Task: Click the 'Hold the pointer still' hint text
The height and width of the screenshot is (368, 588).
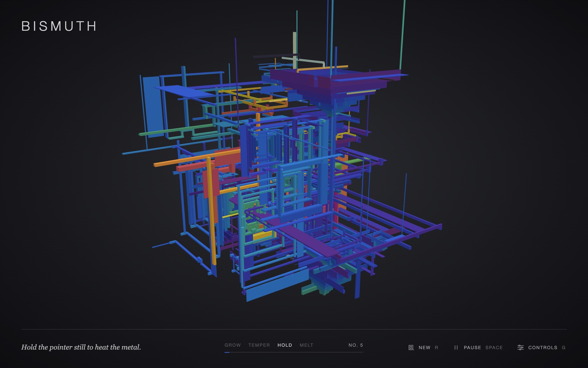Action: 81,347
